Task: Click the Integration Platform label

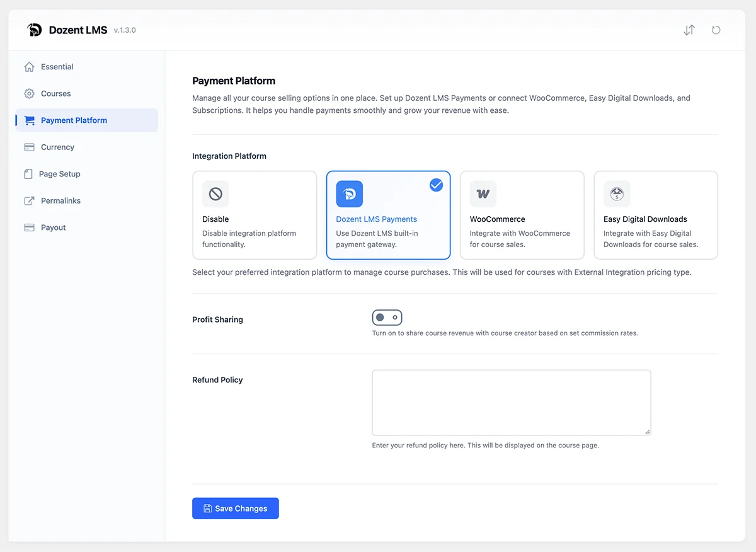Action: pyautogui.click(x=229, y=156)
